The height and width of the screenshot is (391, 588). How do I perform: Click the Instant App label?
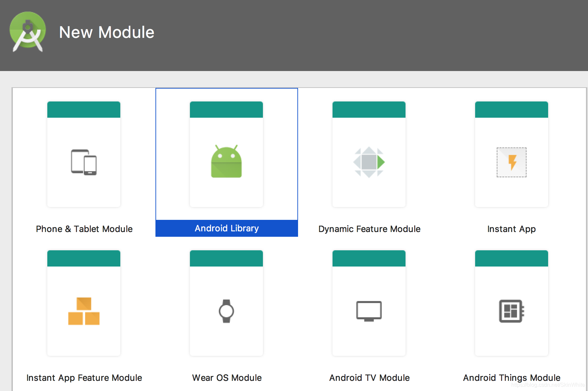[512, 229]
